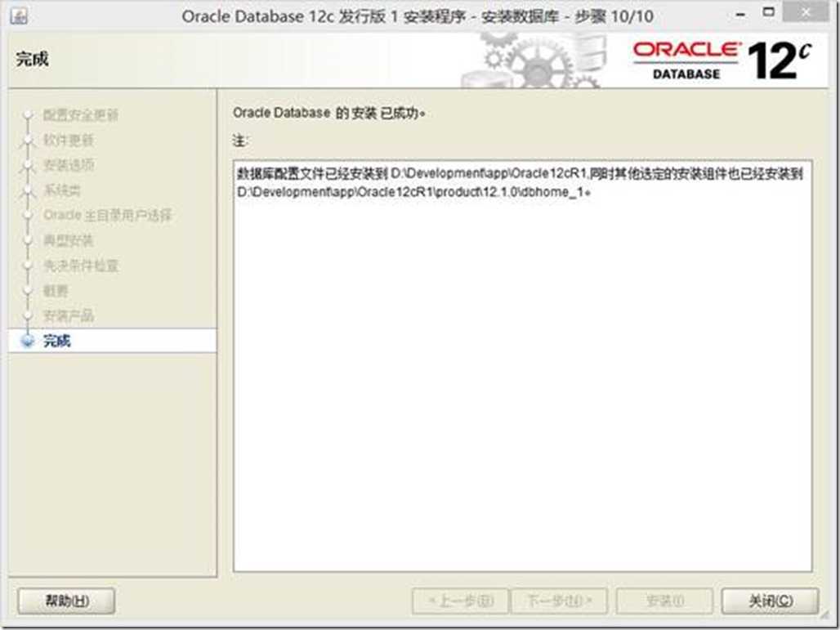The image size is (840, 630).
Task: Click the 'Oracle Database 的安装已成功' message
Action: pyautogui.click(x=329, y=114)
